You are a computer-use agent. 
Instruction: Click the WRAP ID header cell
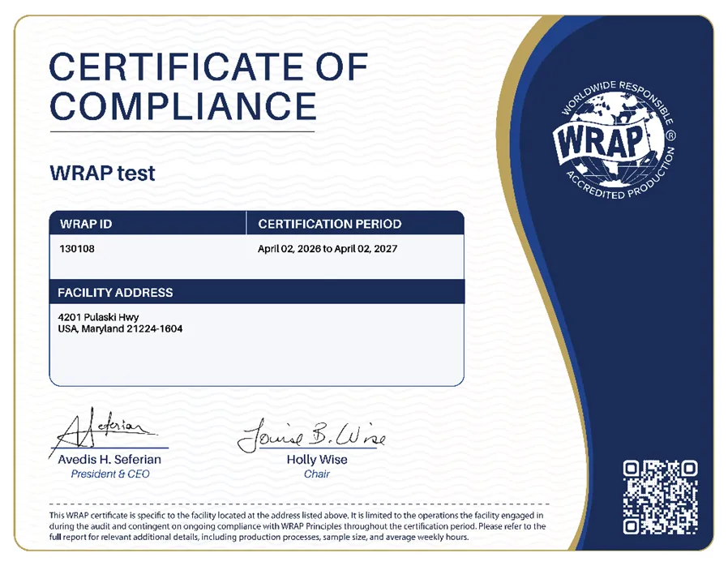pos(148,223)
